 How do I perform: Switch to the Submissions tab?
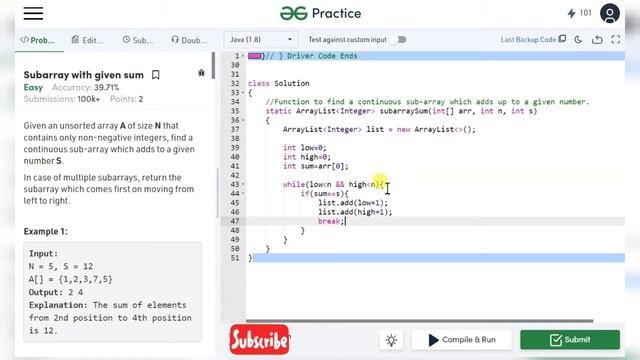[138, 40]
